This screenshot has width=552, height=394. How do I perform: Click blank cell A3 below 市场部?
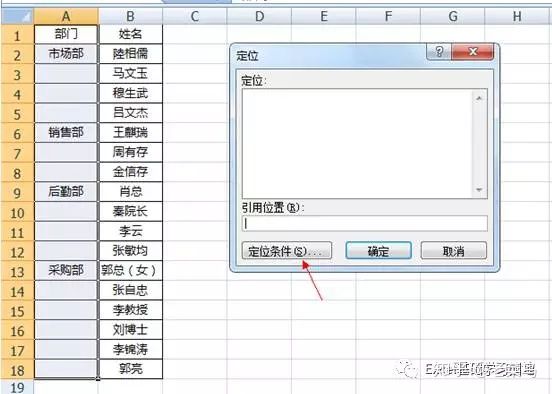(66, 74)
